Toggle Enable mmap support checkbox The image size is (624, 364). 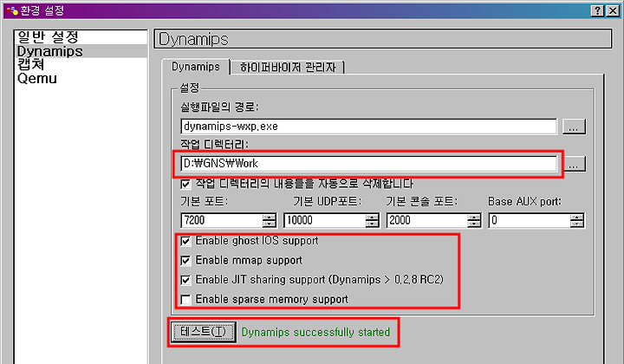185,261
